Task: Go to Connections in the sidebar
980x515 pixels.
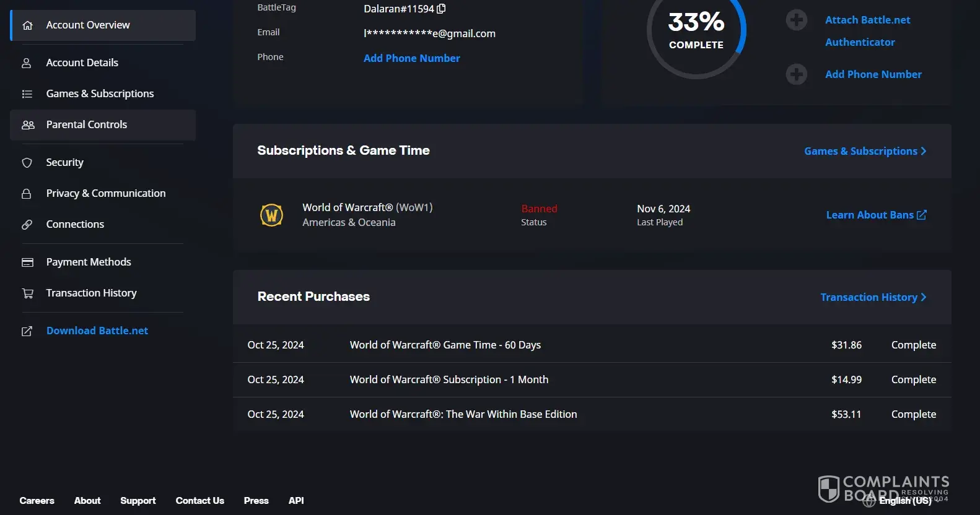Action: (x=75, y=224)
